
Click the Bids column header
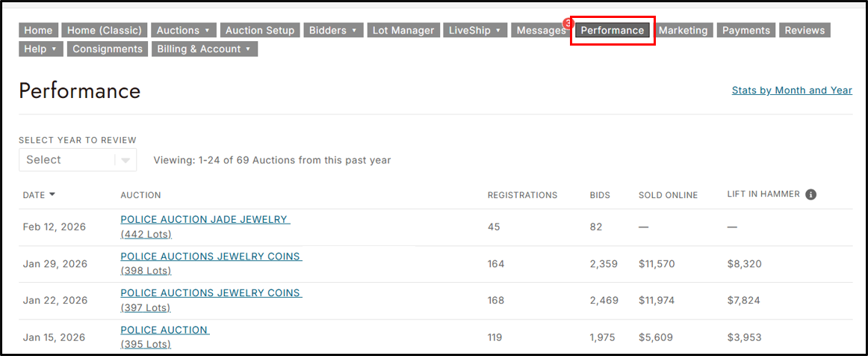coord(600,195)
